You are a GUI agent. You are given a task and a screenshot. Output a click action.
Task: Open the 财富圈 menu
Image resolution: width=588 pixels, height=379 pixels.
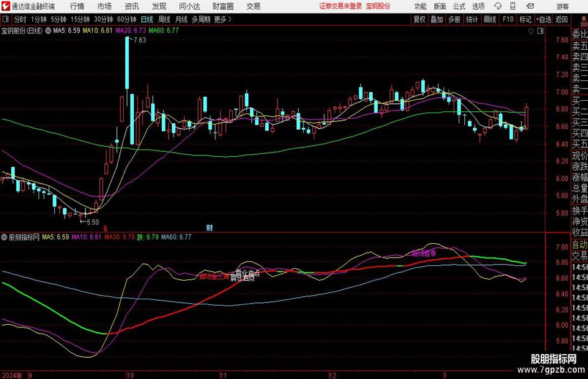(x=223, y=6)
